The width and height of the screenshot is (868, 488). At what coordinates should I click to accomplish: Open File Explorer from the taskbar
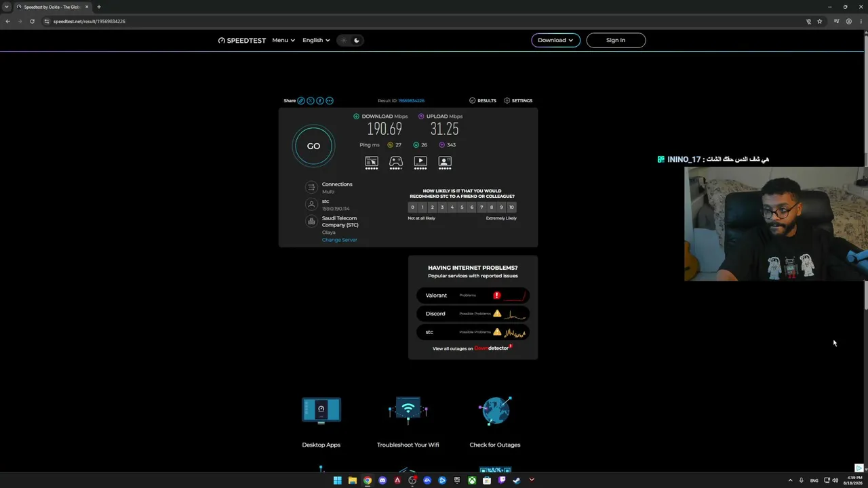click(x=353, y=481)
